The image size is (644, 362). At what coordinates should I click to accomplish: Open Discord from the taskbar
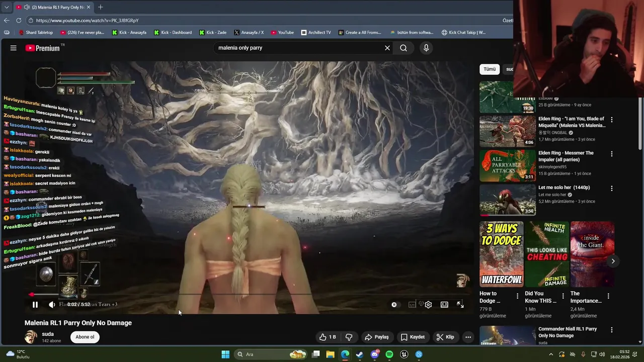point(375,354)
